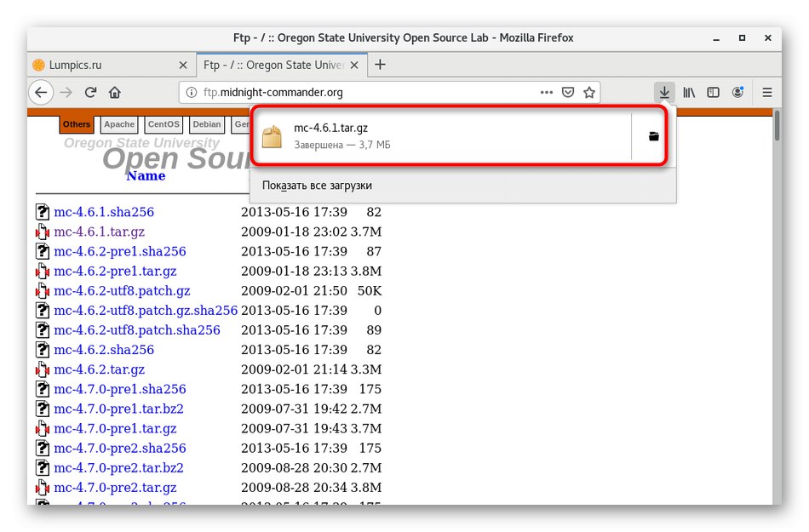Click file icon beside mc-4.6.1.sha256
The image size is (809, 532).
point(43,212)
